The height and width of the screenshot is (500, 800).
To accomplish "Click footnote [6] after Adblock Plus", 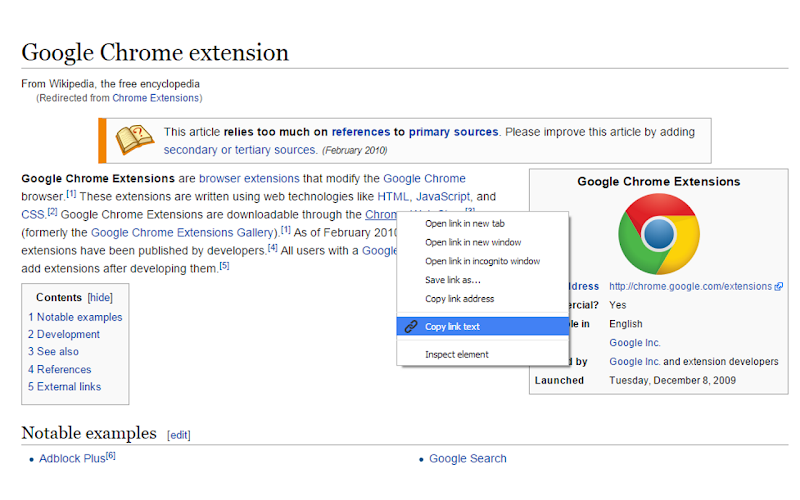I will (110, 456).
